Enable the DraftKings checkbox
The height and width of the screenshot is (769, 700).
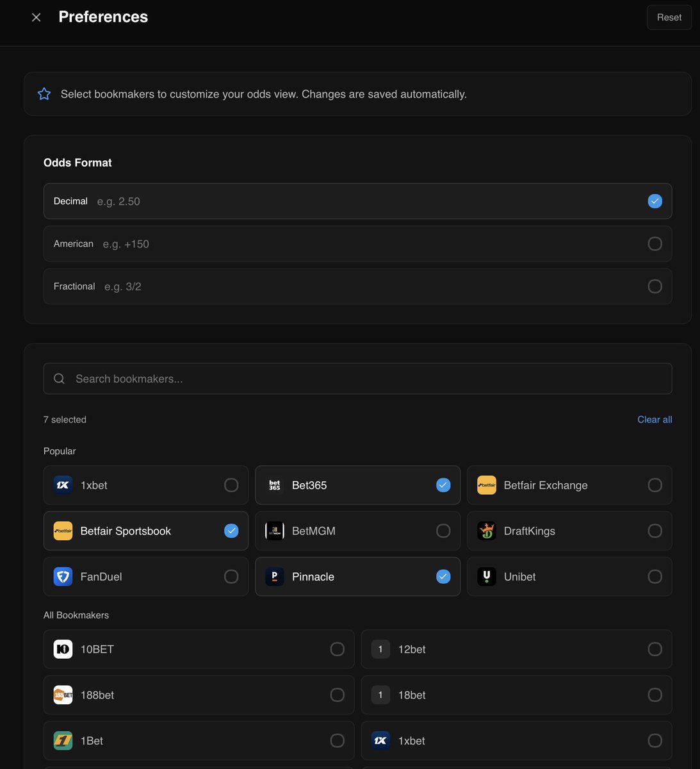(x=655, y=531)
